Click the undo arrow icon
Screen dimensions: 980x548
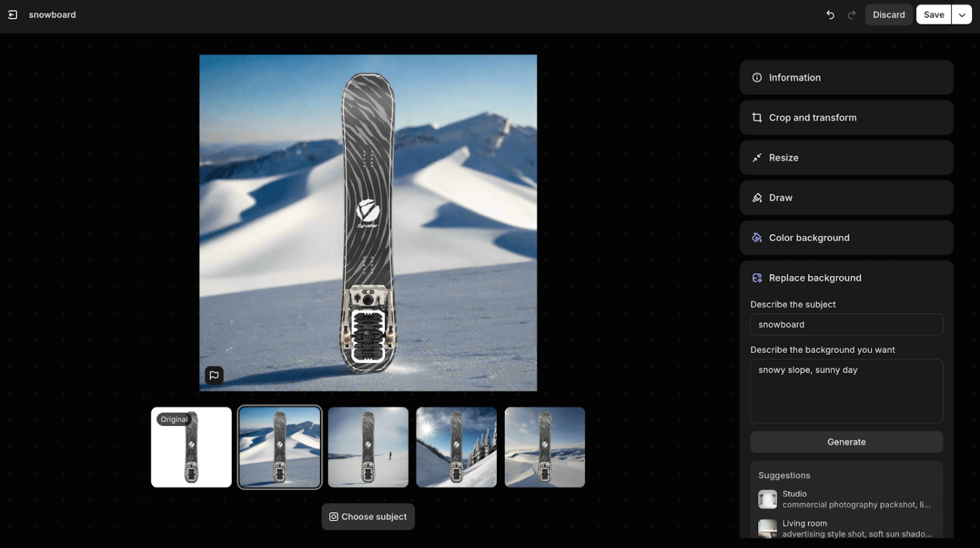[x=830, y=15]
